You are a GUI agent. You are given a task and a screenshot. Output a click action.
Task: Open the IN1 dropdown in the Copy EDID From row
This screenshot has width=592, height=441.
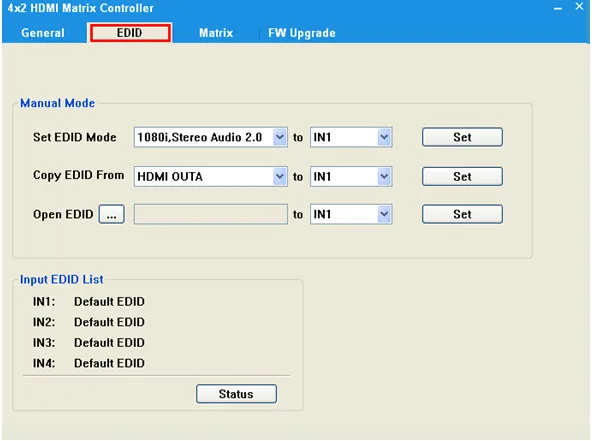[351, 176]
